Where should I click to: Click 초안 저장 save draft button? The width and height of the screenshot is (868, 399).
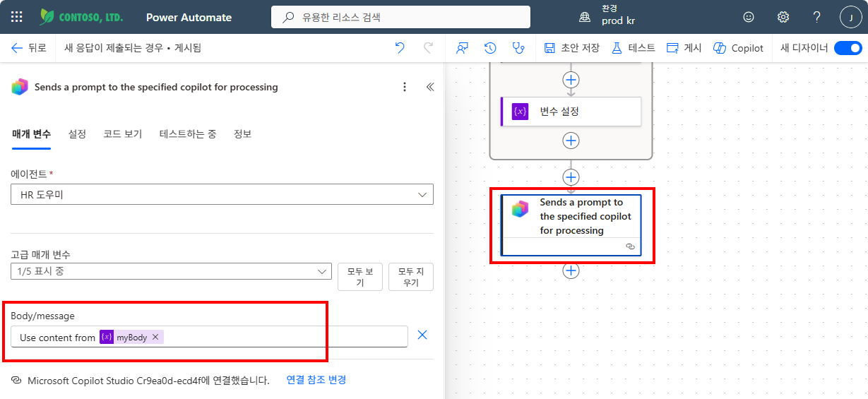pyautogui.click(x=572, y=48)
